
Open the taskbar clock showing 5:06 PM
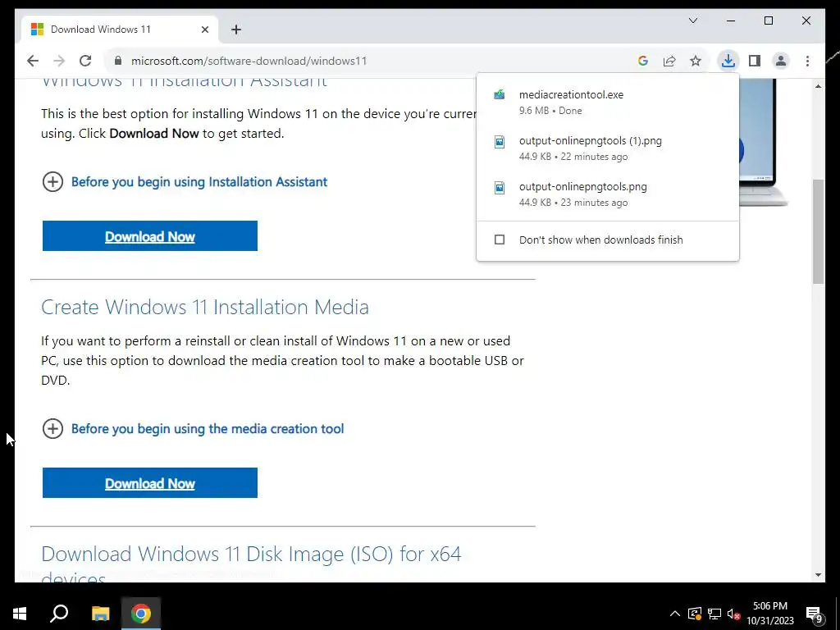point(770,614)
